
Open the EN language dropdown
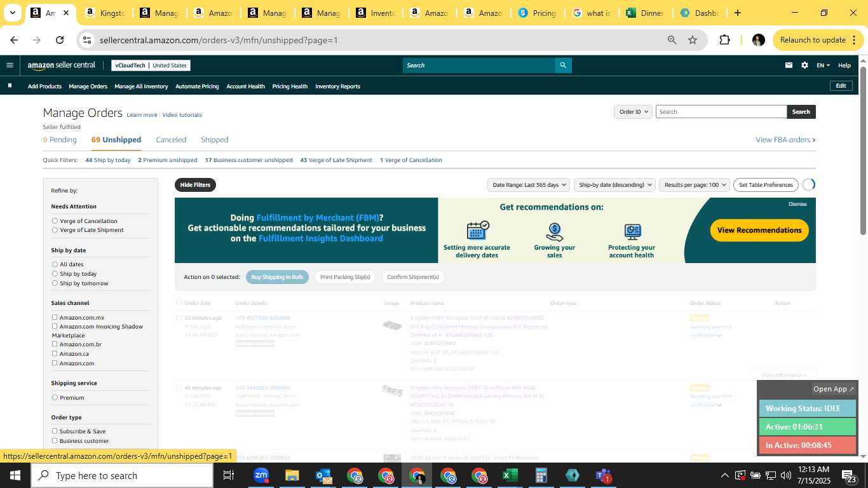pos(823,65)
